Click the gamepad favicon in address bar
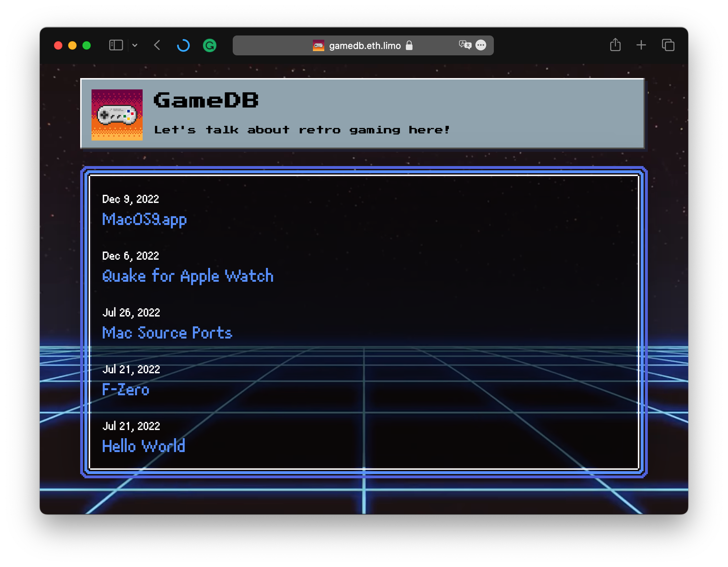728x567 pixels. tap(318, 45)
